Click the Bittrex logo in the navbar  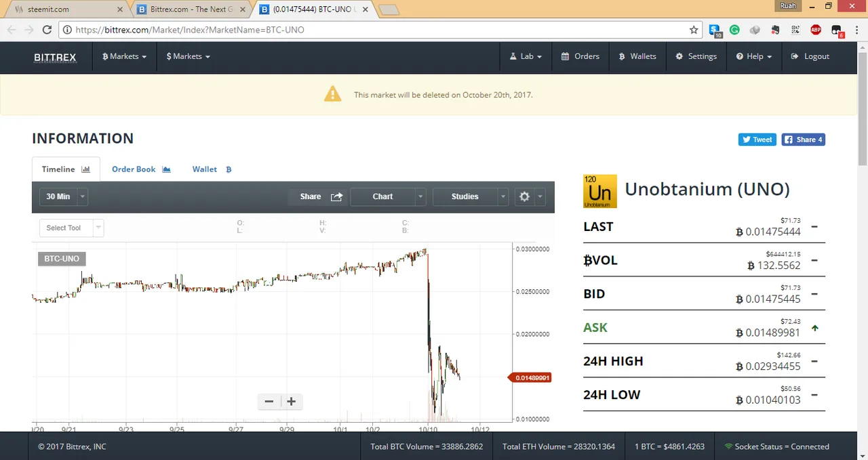tap(55, 57)
